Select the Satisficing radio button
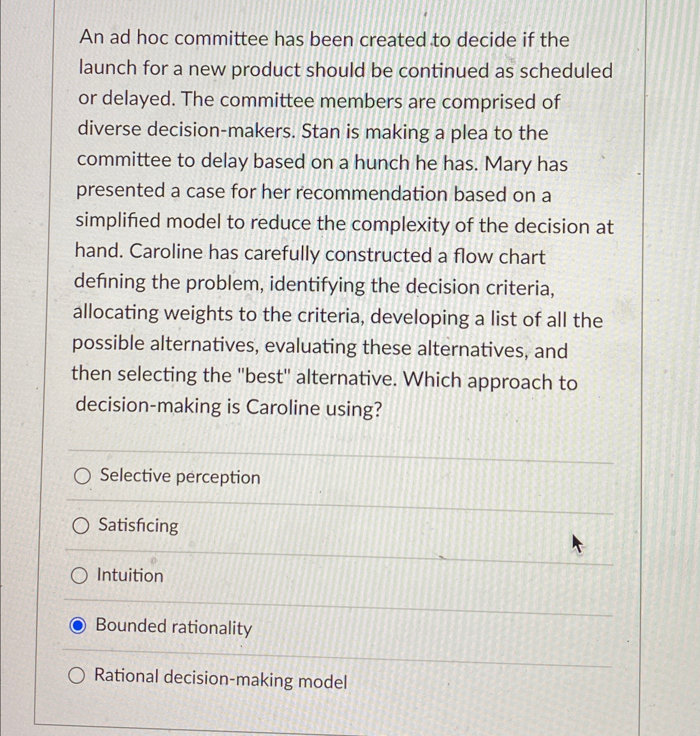The height and width of the screenshot is (736, 700). point(82,526)
